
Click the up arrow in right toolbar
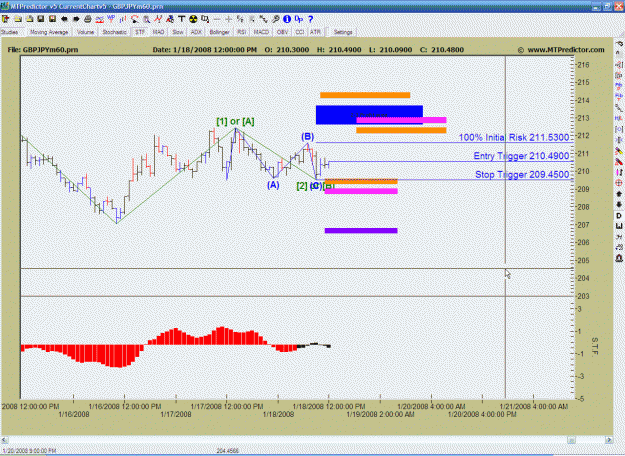click(x=619, y=194)
